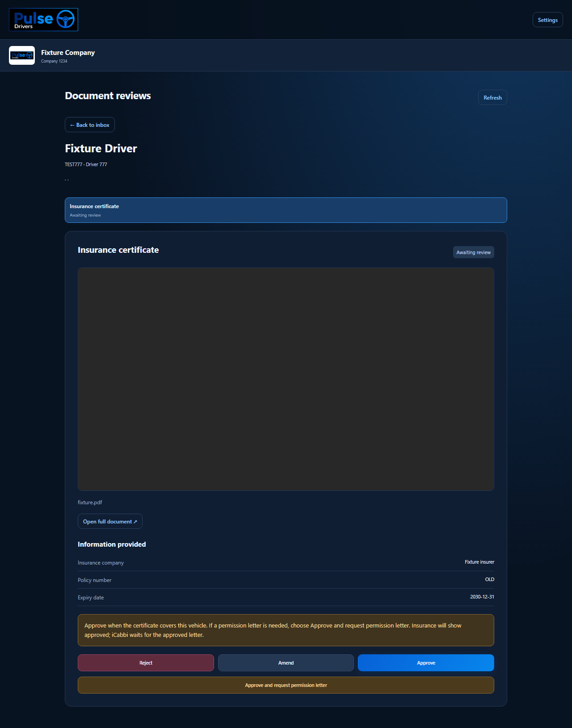The height and width of the screenshot is (728, 572).
Task: Go back to the inbox
Action: (90, 125)
